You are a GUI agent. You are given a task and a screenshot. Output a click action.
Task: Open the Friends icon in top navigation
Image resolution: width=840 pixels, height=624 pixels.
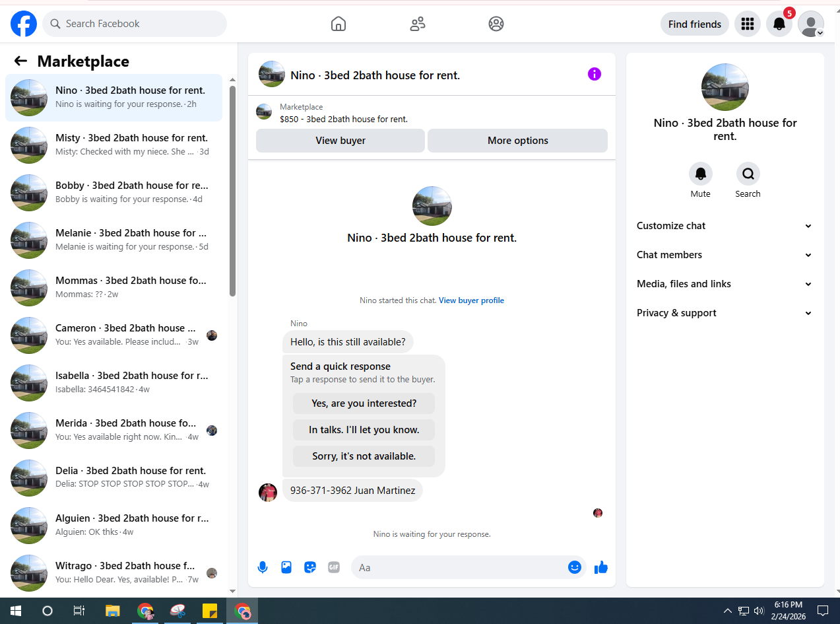(x=418, y=24)
